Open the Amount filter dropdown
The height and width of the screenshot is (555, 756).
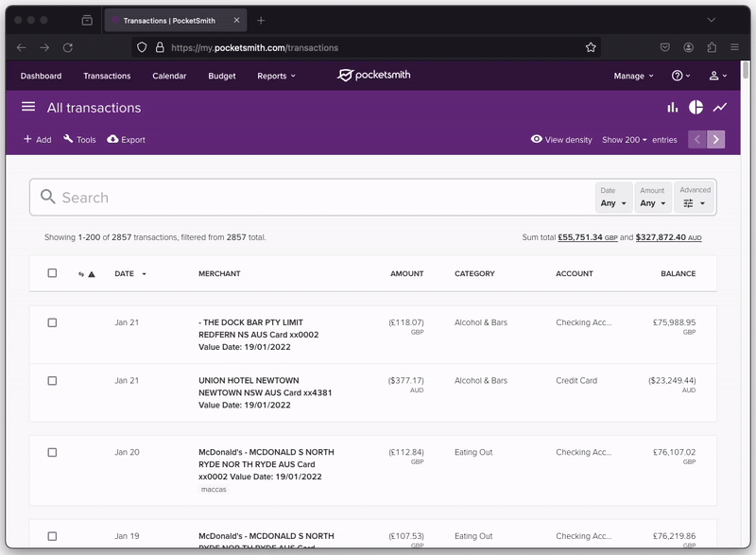[x=653, y=198]
